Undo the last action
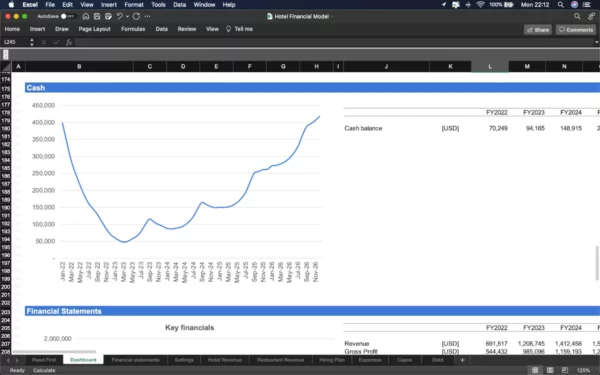The image size is (600, 375). point(119,16)
